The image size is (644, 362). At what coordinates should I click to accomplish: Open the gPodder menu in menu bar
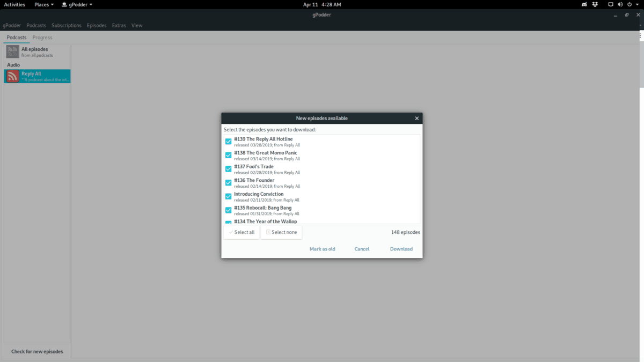point(12,25)
